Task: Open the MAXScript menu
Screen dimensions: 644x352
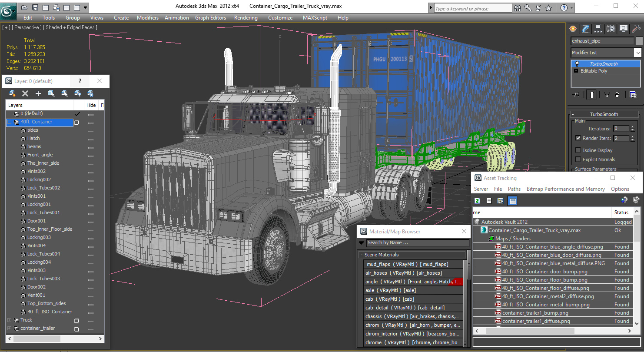Action: click(315, 18)
